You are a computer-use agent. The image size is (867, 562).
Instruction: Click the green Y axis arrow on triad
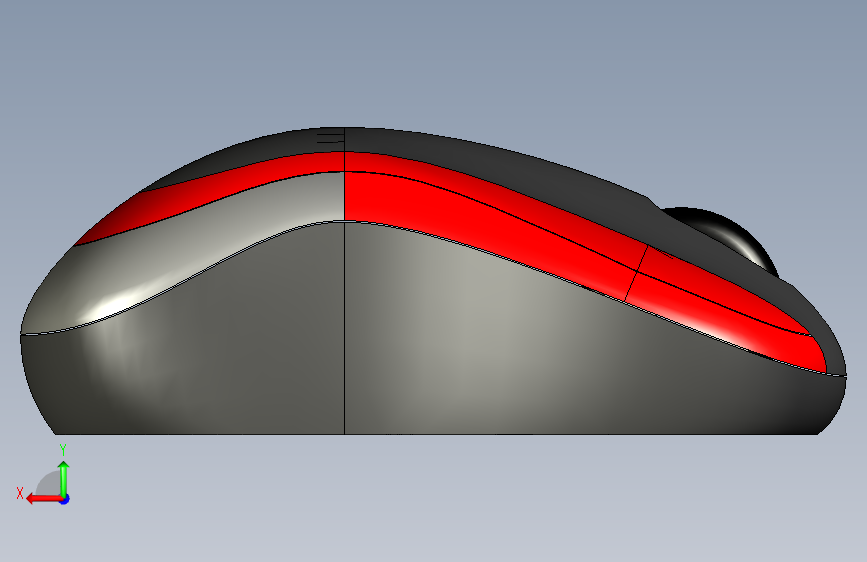[x=64, y=478]
